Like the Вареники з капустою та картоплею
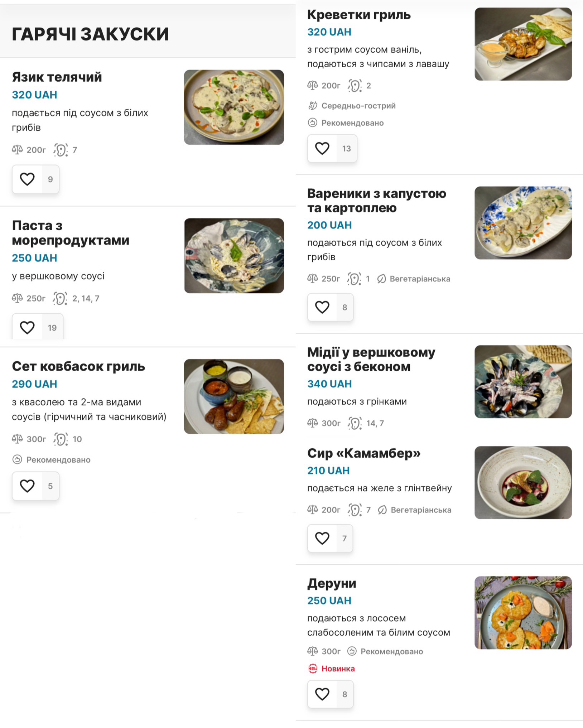Viewport: 583px width, 728px height. (322, 307)
